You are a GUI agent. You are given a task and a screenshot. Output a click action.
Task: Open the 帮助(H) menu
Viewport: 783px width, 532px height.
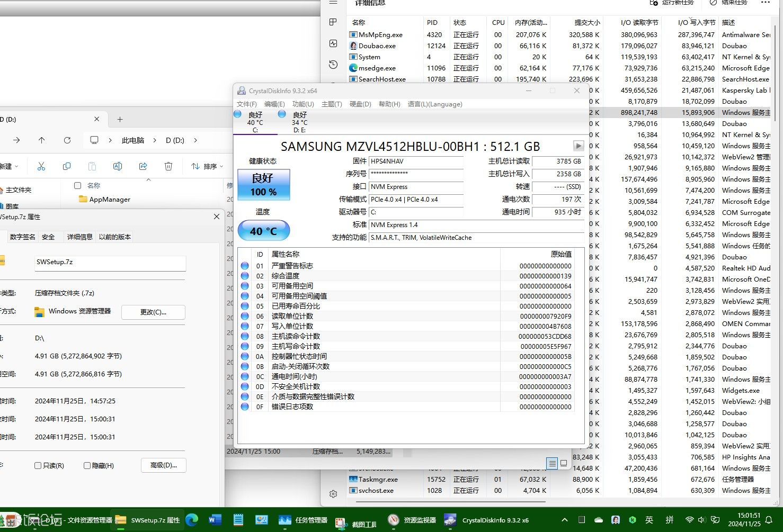pos(389,104)
